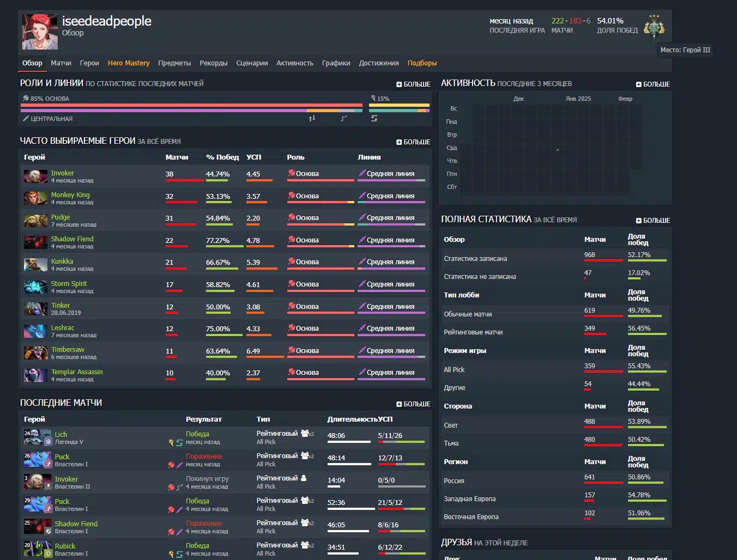
Task: Click the Invoker hero icon in frequent heroes
Action: pyautogui.click(x=35, y=176)
